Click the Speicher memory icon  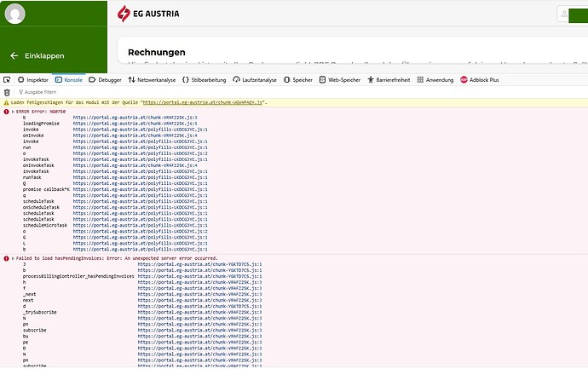point(287,80)
